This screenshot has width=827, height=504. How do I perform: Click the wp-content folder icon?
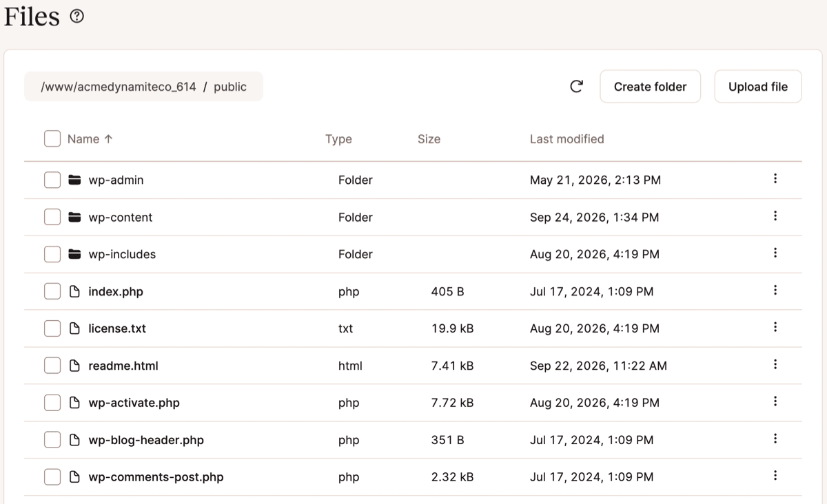pos(74,217)
